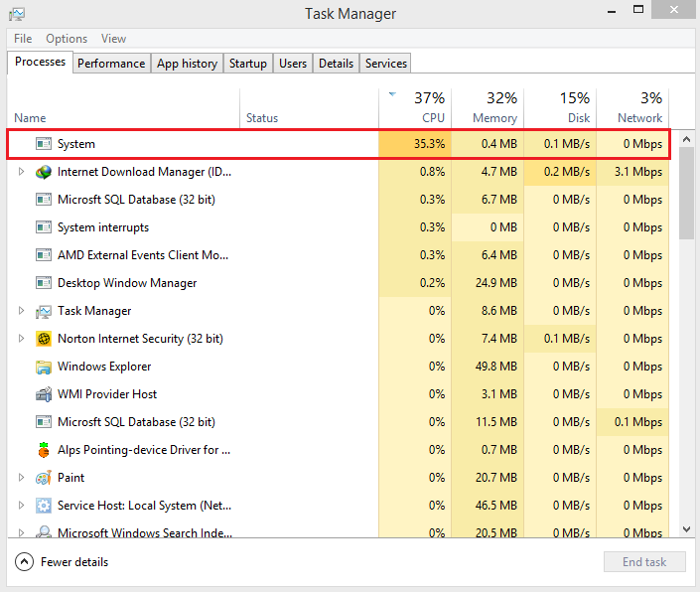Expand the Service Host: Local System group
Image resolution: width=700 pixels, height=592 pixels.
tap(21, 505)
